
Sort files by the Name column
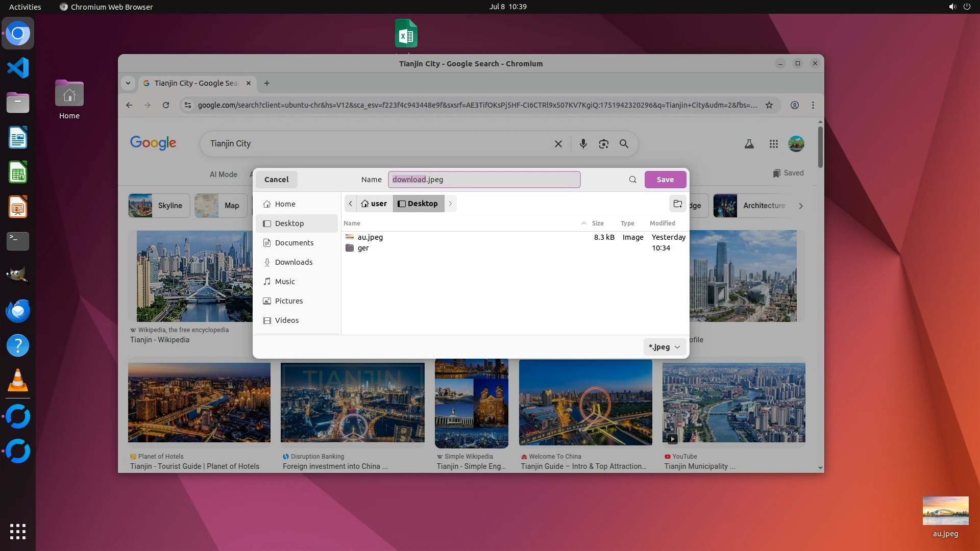point(352,223)
